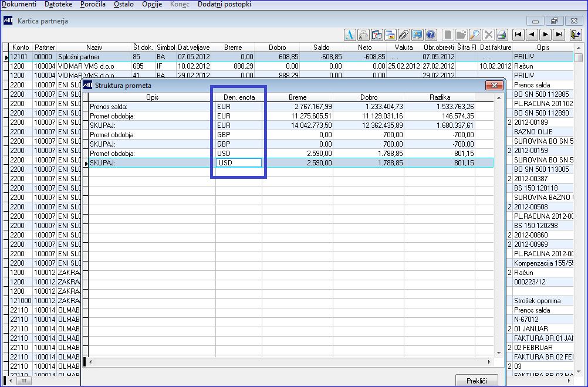
Task: Go to next record arrow icon
Action: coord(545,35)
